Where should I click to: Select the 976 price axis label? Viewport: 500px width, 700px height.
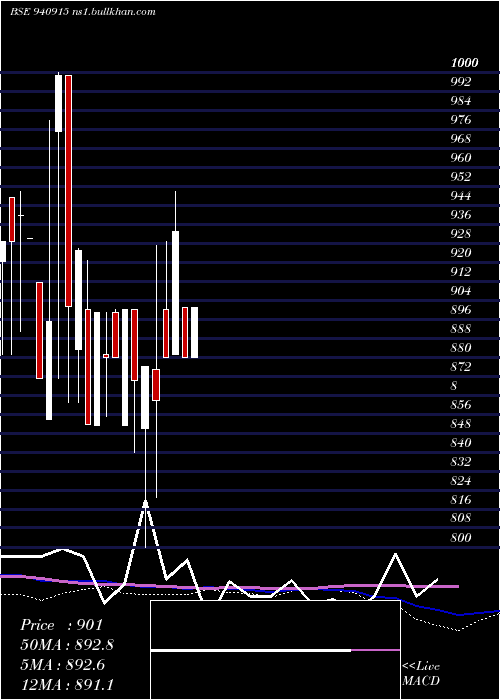(x=461, y=120)
